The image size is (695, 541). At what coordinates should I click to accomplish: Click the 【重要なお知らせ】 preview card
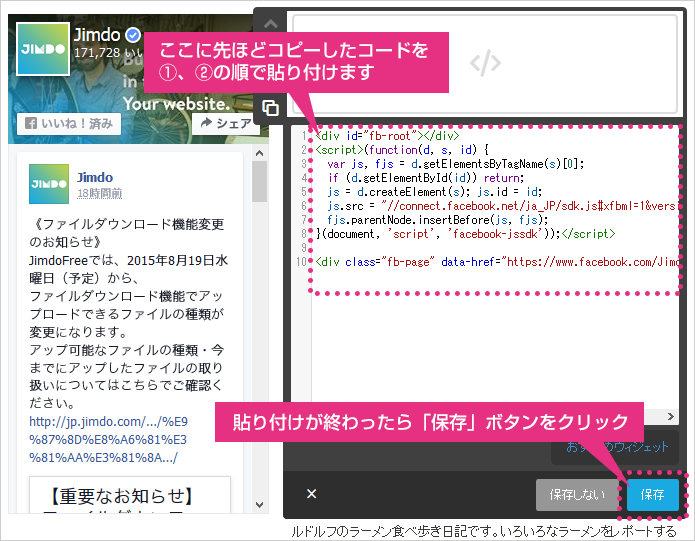[x=130, y=495]
